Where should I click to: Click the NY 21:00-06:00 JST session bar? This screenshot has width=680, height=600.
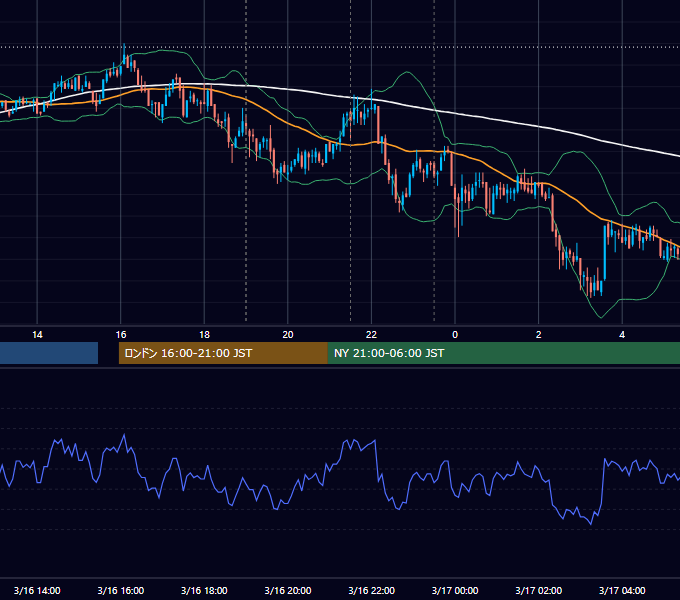point(503,353)
